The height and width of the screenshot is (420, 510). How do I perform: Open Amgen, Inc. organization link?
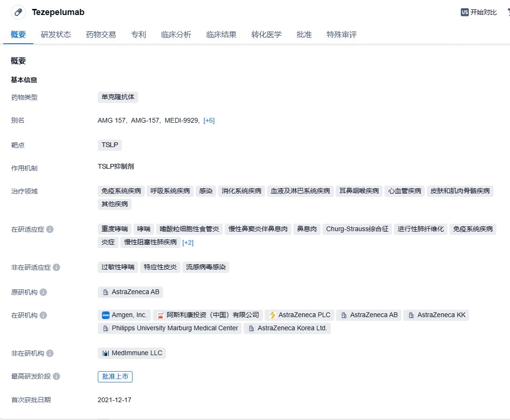[124, 315]
